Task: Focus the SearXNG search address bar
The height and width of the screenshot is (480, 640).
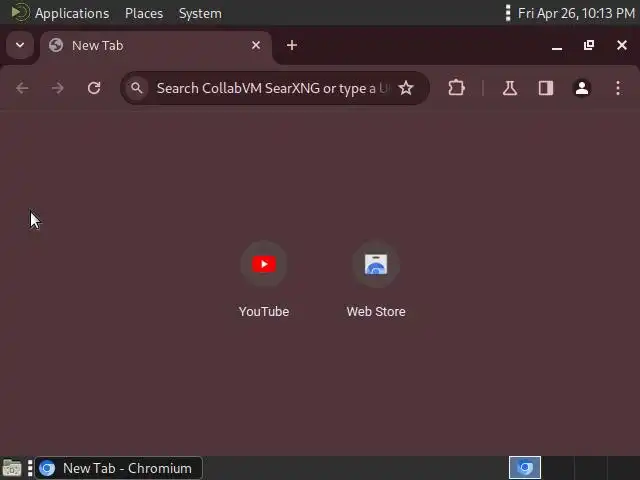Action: tap(275, 88)
